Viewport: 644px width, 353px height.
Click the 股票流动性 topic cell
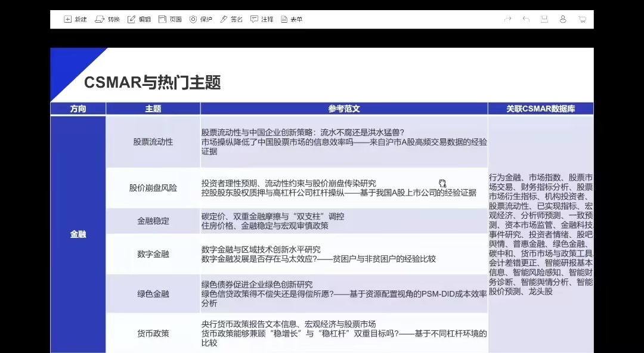point(153,142)
